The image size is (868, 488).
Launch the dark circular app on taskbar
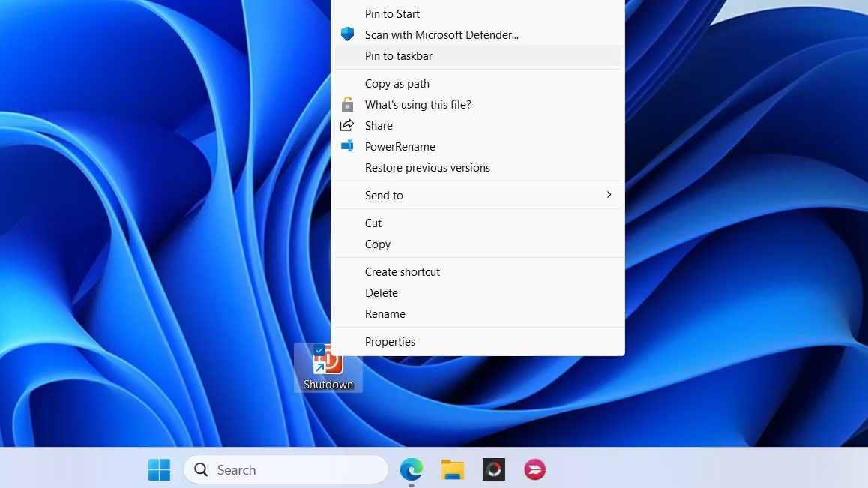[493, 470]
